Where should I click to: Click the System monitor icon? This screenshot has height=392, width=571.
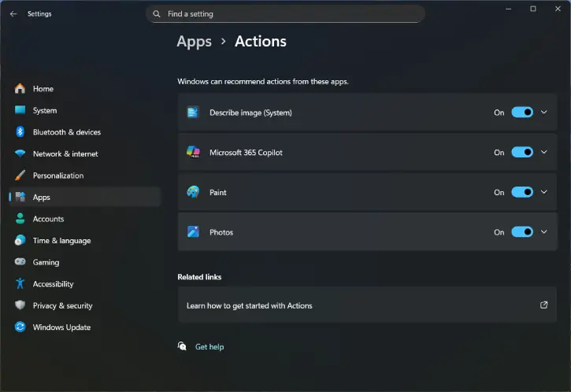(x=20, y=110)
